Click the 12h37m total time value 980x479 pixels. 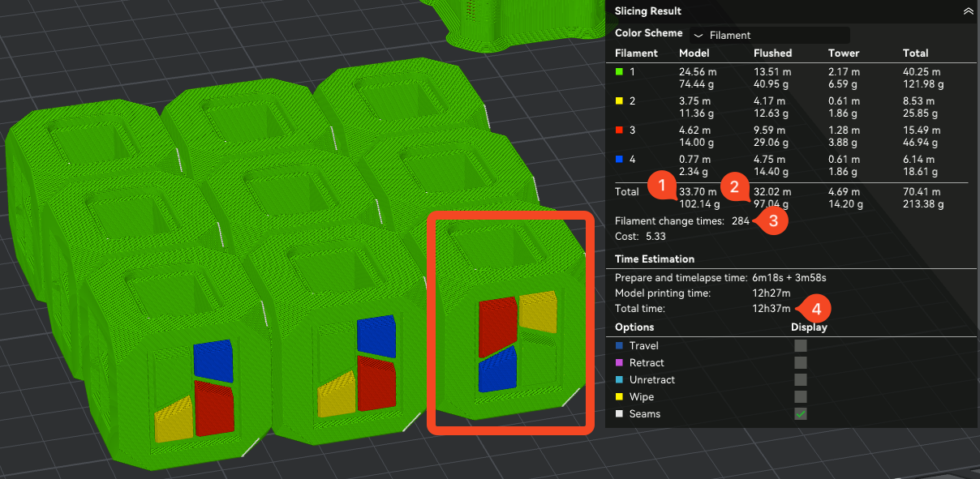pyautogui.click(x=771, y=309)
